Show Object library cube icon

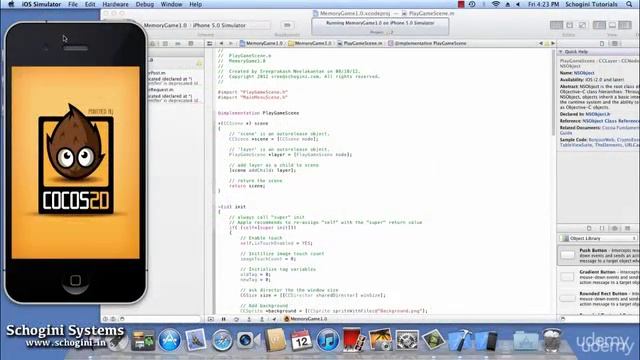tap(614, 228)
